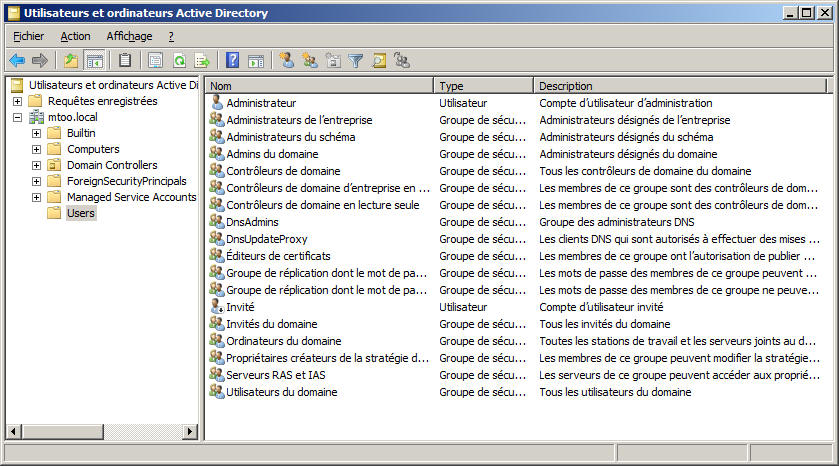
Task: Go up one level with folder icon
Action: [71, 61]
